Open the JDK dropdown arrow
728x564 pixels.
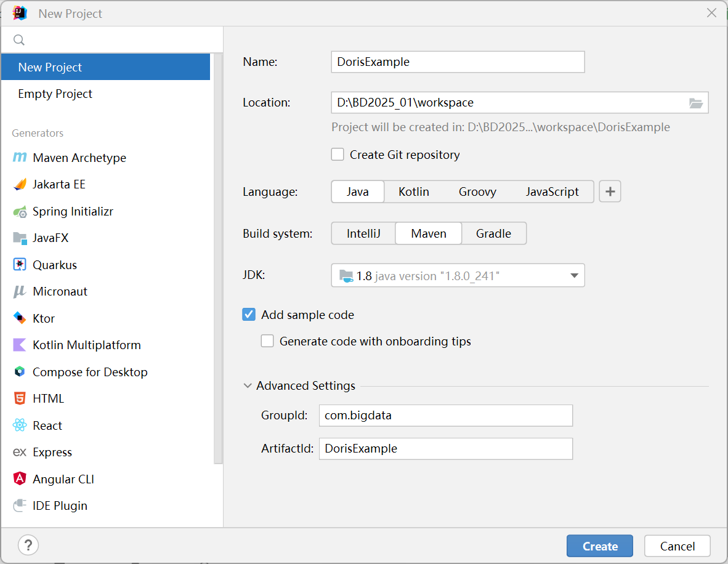click(x=574, y=276)
